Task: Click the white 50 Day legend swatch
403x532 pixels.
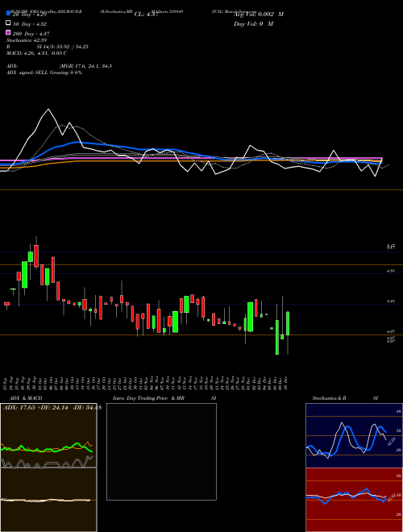Action: click(8, 23)
